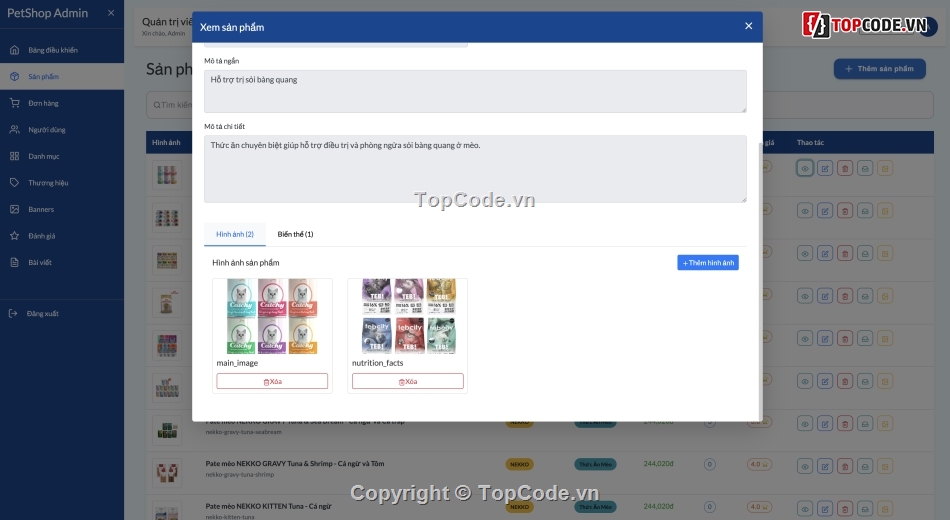
Task: Click product name Pate mèo NEKKO GRAVY Tuna & Shrimp
Action: [294, 464]
